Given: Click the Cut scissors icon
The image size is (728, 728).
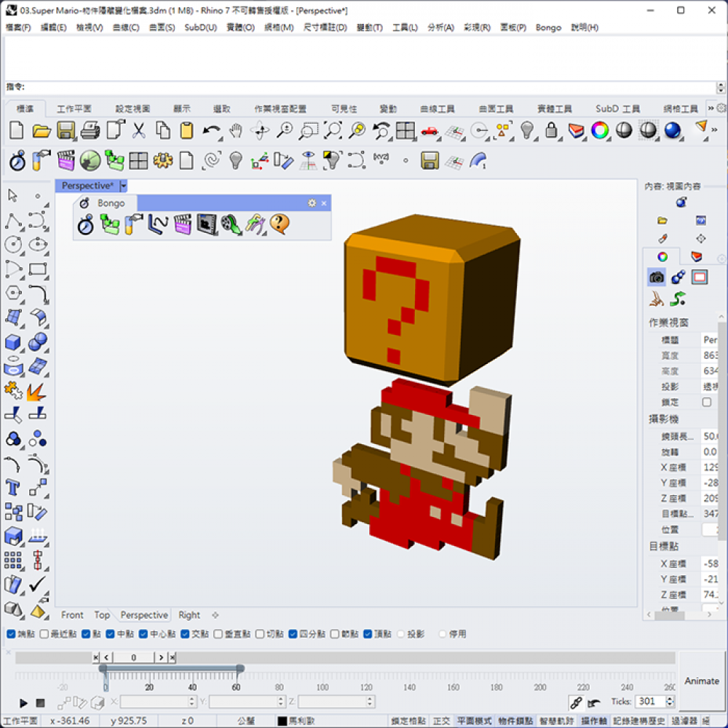Looking at the screenshot, I should (138, 131).
